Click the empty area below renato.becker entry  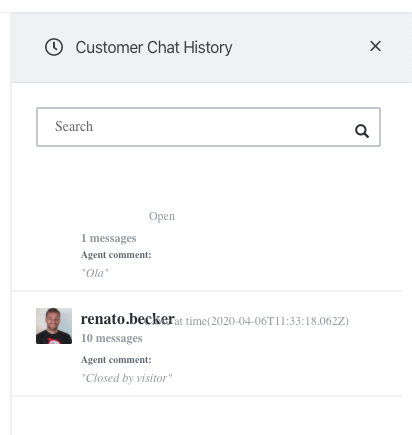207,415
